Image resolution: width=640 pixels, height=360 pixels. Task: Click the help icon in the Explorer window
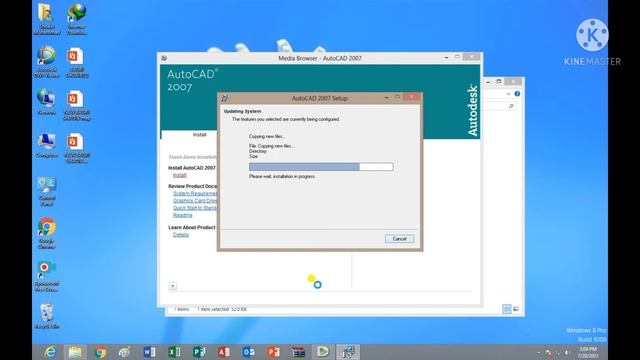tap(517, 94)
